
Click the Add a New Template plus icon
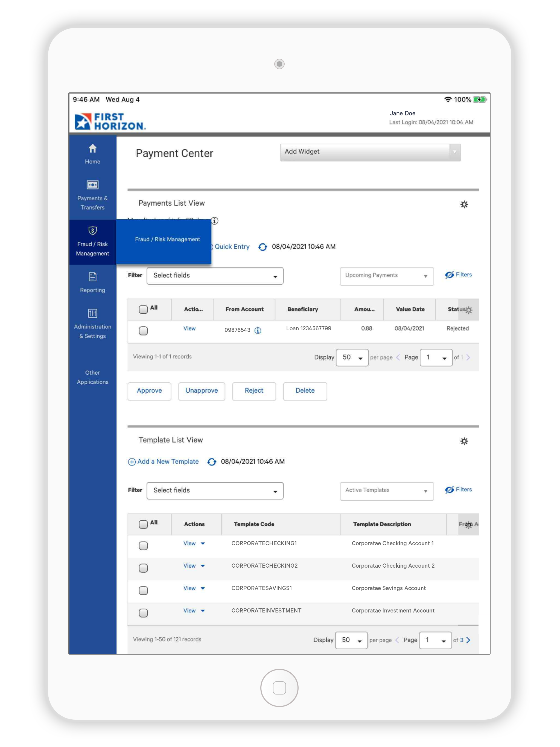click(x=132, y=462)
